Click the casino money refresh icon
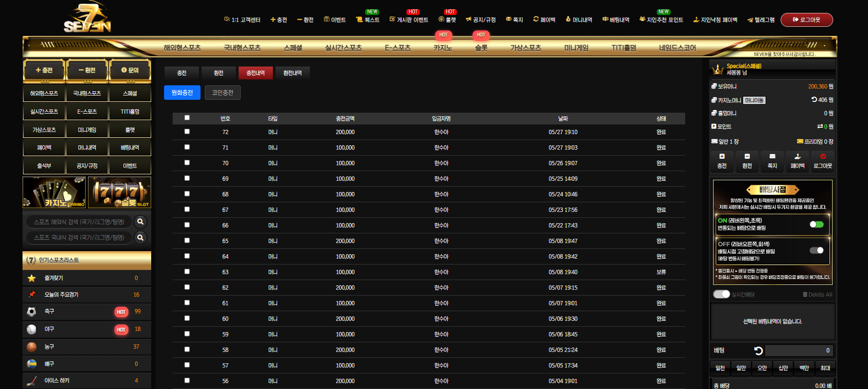Viewport: 868px width, 389px height. pyautogui.click(x=814, y=99)
